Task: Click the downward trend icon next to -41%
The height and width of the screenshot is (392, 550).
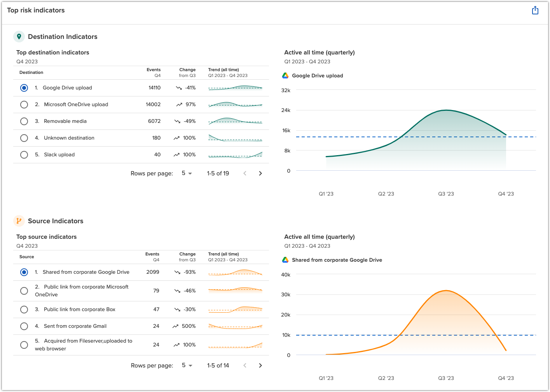Action: pos(179,88)
